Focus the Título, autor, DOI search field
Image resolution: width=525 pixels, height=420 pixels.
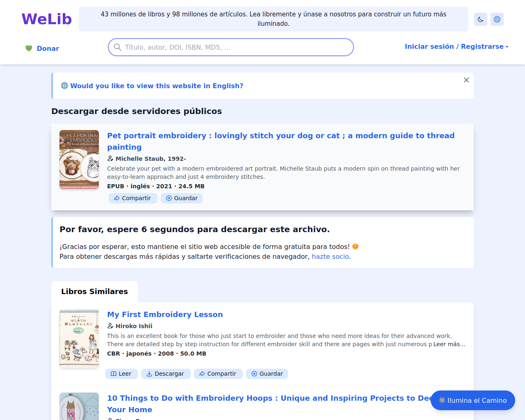pyautogui.click(x=231, y=47)
